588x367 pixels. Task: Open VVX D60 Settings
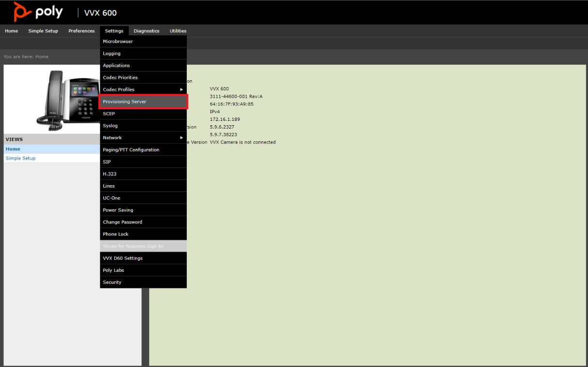(143, 258)
